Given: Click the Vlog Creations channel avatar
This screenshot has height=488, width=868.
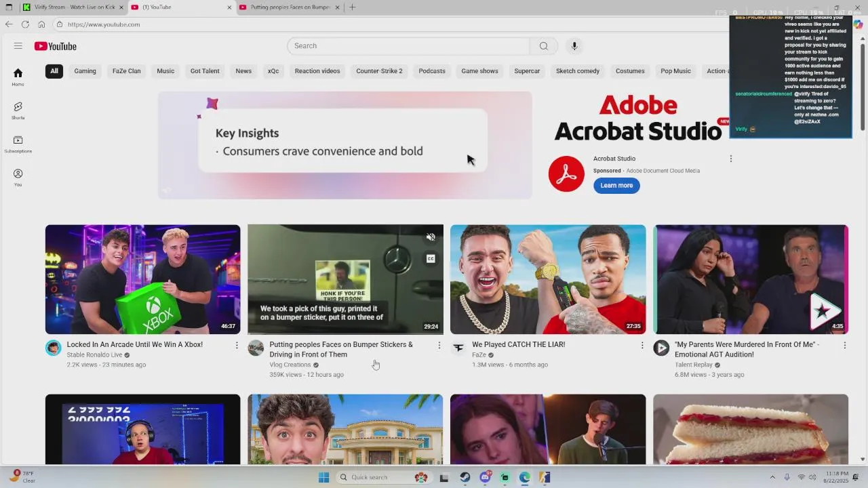Looking at the screenshot, I should (256, 348).
